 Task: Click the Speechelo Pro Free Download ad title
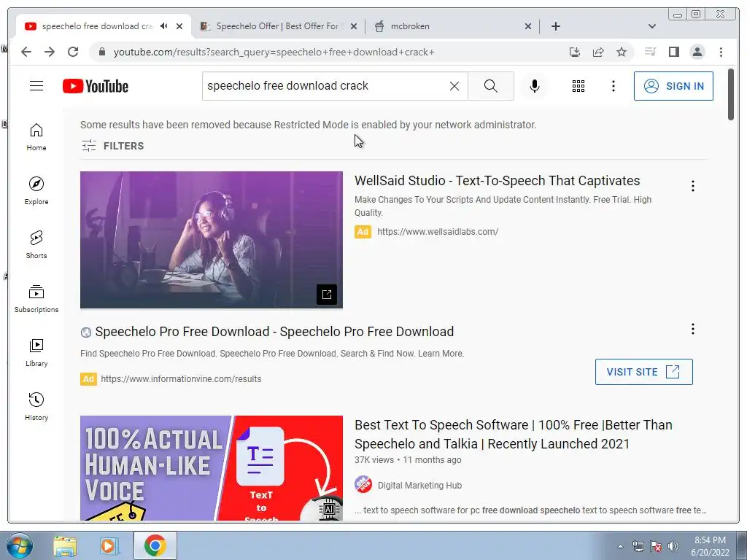click(274, 332)
